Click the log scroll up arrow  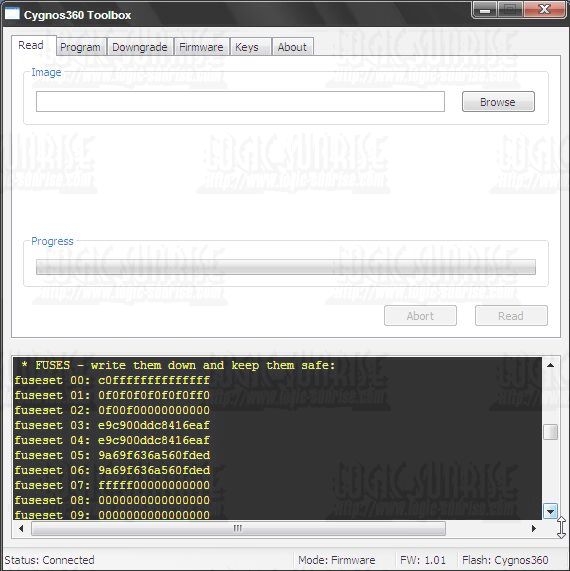(x=550, y=365)
